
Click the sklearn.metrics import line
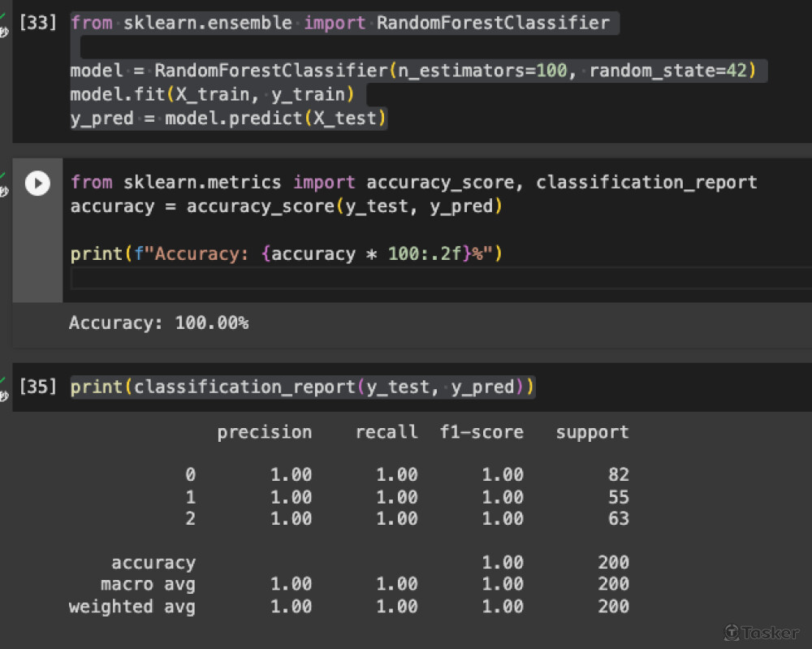coord(412,183)
